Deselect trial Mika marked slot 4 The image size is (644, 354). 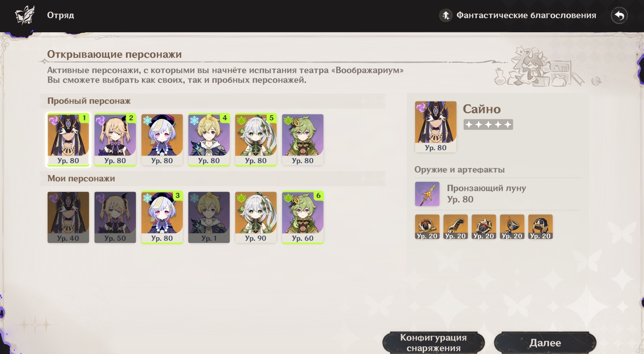click(209, 140)
